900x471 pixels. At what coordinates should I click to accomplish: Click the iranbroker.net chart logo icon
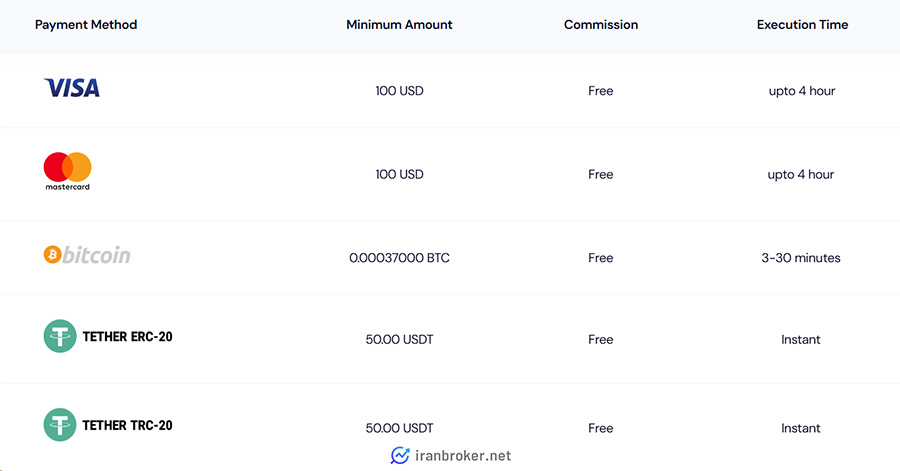pyautogui.click(x=400, y=456)
